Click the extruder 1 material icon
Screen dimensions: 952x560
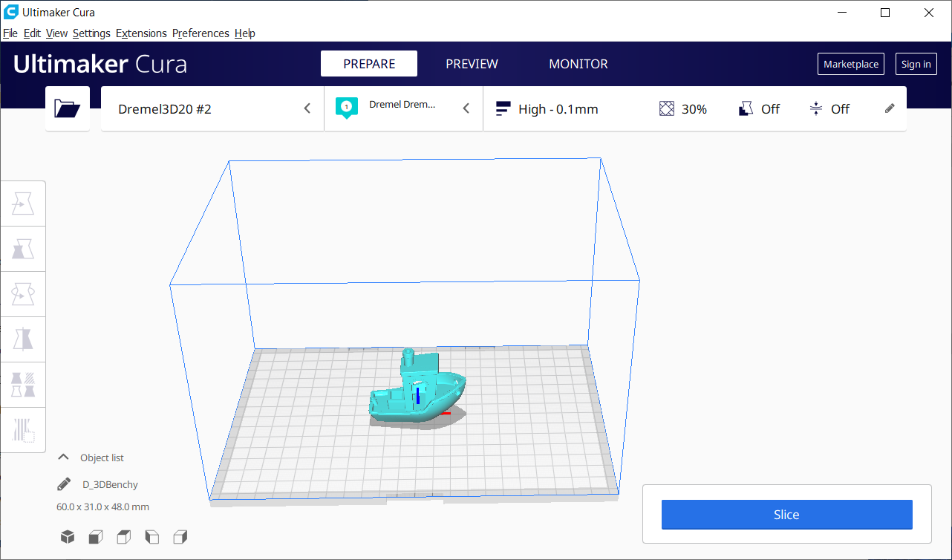(x=347, y=108)
